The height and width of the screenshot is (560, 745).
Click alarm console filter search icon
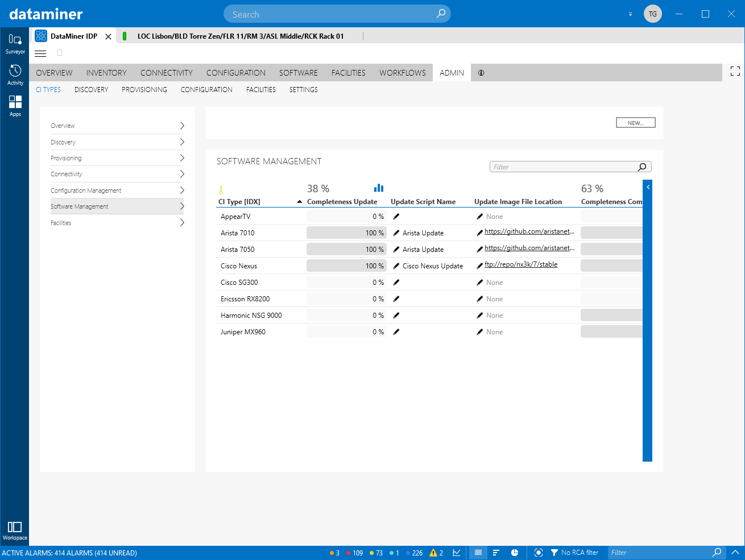tap(717, 552)
